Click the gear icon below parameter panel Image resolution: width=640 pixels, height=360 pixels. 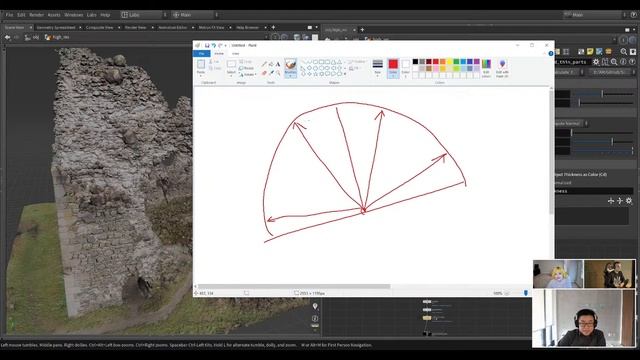629,200
